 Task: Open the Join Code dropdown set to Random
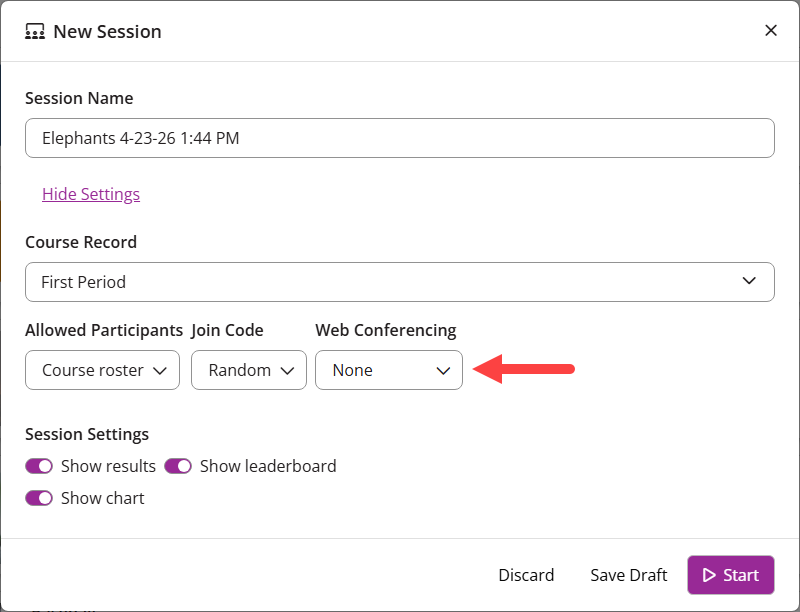[248, 370]
